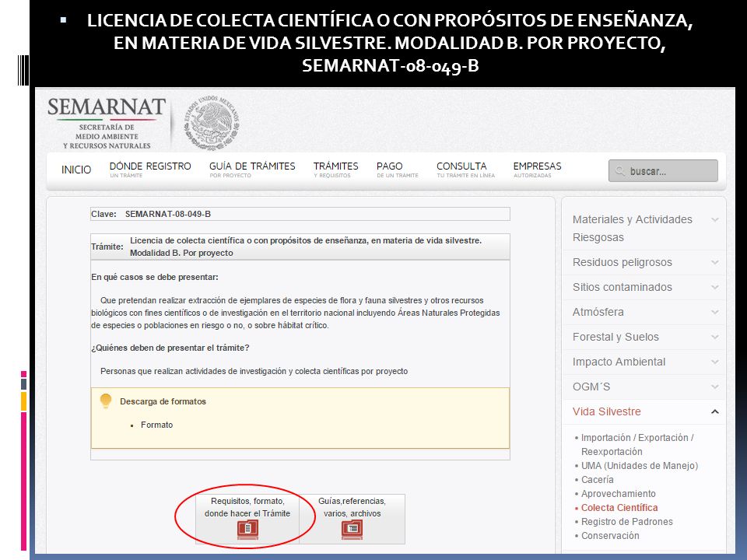The height and width of the screenshot is (560, 747).
Task: Open DÓNDE REGISTRO menu item
Action: (150, 170)
